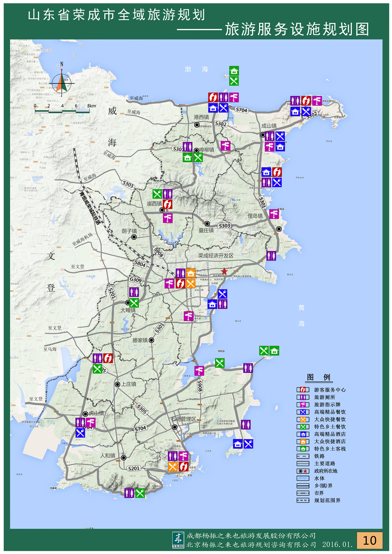Image resolution: width=392 pixels, height=554 pixels.
Task: Click the green inn icon in 渤海 sea
Action: coord(234,71)
